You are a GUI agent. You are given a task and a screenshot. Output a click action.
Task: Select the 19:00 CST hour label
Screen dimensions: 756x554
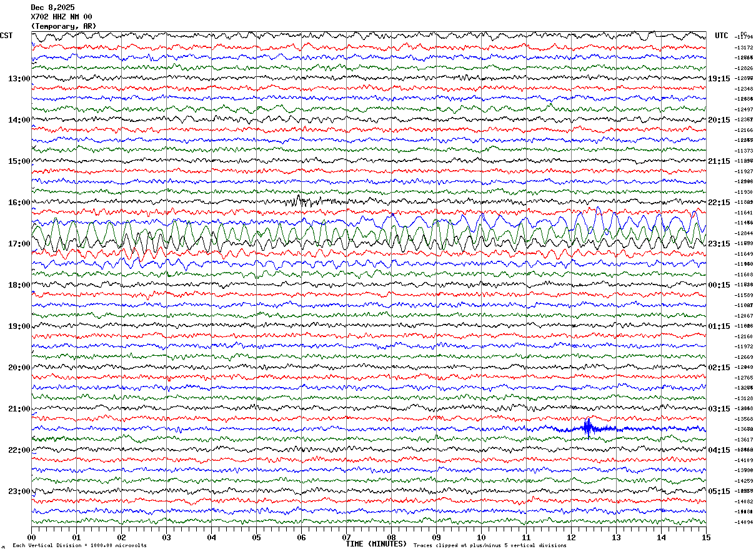click(x=19, y=326)
